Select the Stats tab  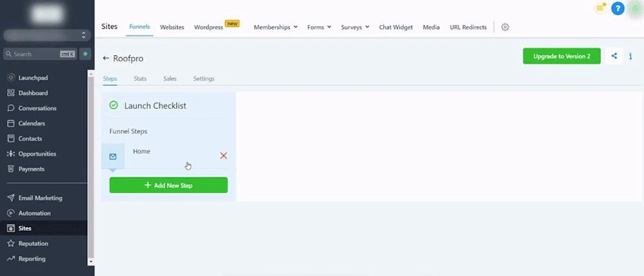[140, 78]
